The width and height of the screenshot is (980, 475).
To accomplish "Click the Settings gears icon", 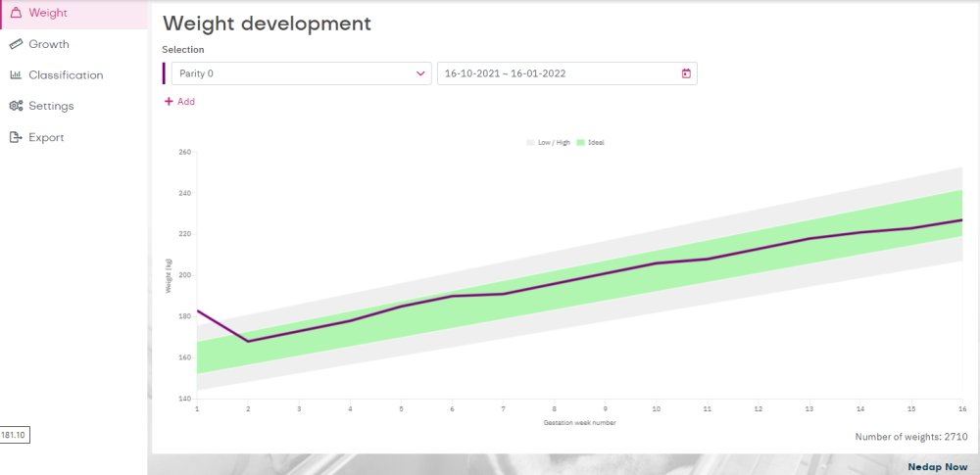I will pos(16,106).
